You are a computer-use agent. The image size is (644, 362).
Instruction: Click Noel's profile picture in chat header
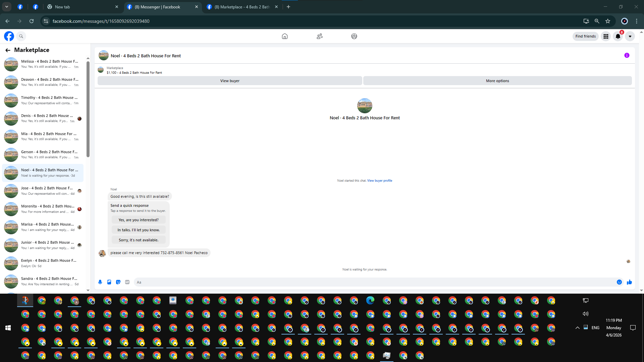103,56
